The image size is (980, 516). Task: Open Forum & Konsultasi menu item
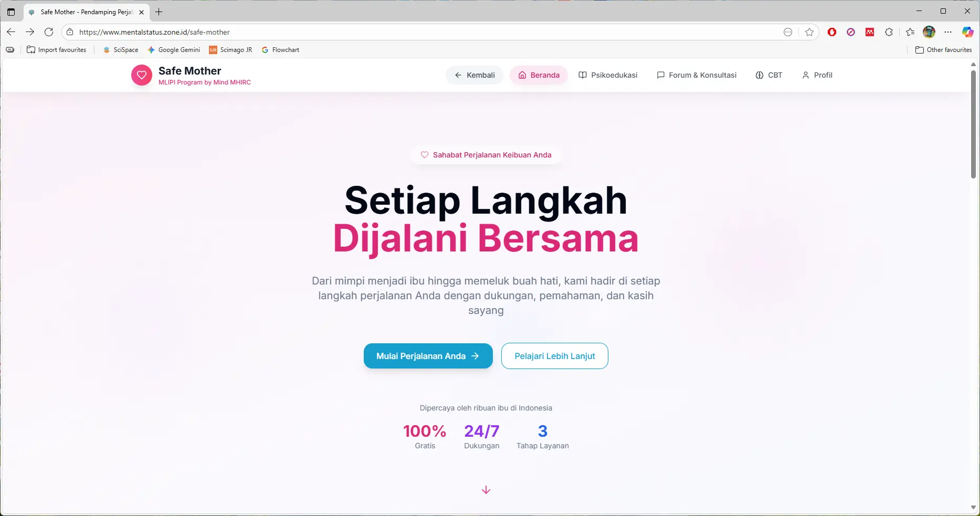(697, 75)
